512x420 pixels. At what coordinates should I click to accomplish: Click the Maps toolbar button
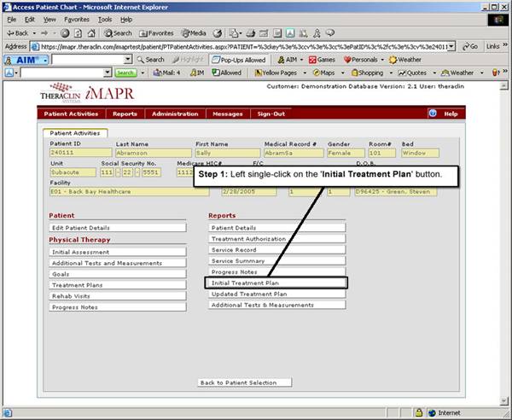(324, 73)
